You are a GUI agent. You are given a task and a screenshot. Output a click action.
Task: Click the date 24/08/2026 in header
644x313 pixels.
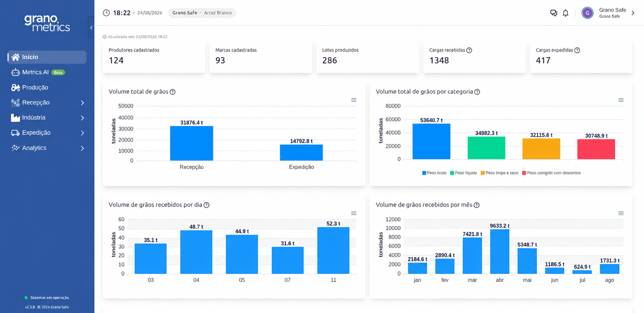point(150,13)
